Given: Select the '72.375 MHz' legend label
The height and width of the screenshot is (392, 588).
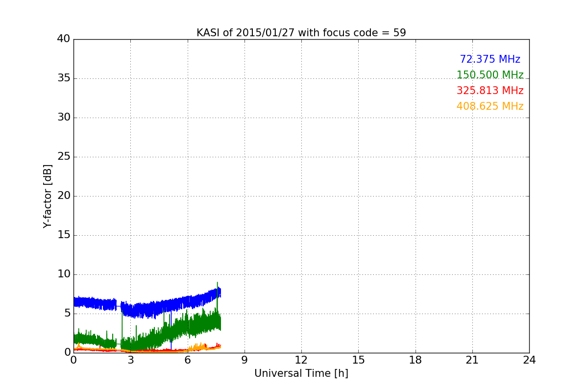Looking at the screenshot, I should pyautogui.click(x=490, y=59).
